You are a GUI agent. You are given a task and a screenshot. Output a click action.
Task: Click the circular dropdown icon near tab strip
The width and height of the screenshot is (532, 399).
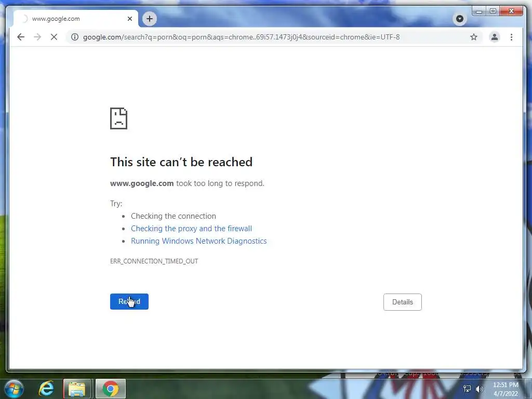pos(460,19)
